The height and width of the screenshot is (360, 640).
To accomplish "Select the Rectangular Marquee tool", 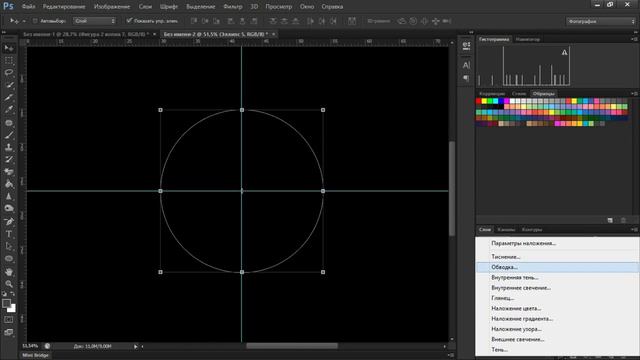I will pos(9,61).
